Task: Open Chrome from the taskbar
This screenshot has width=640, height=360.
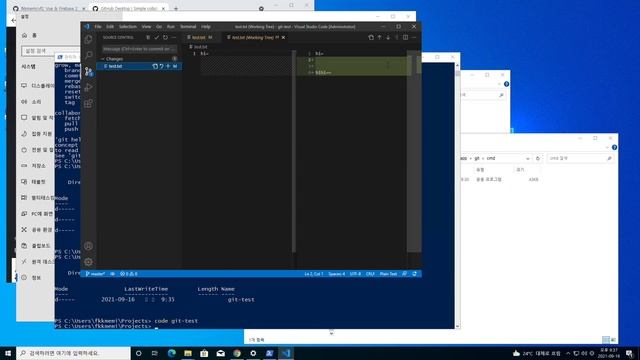Action: point(237,353)
